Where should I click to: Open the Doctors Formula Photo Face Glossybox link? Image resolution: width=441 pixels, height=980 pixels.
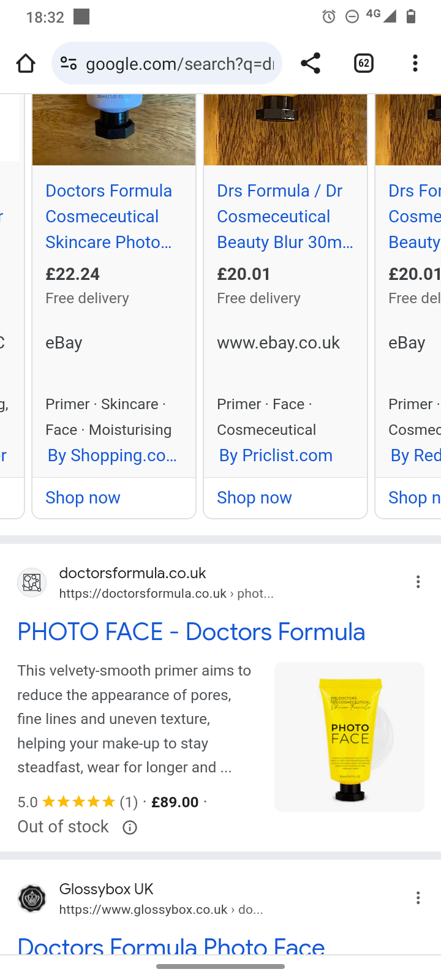click(x=171, y=946)
